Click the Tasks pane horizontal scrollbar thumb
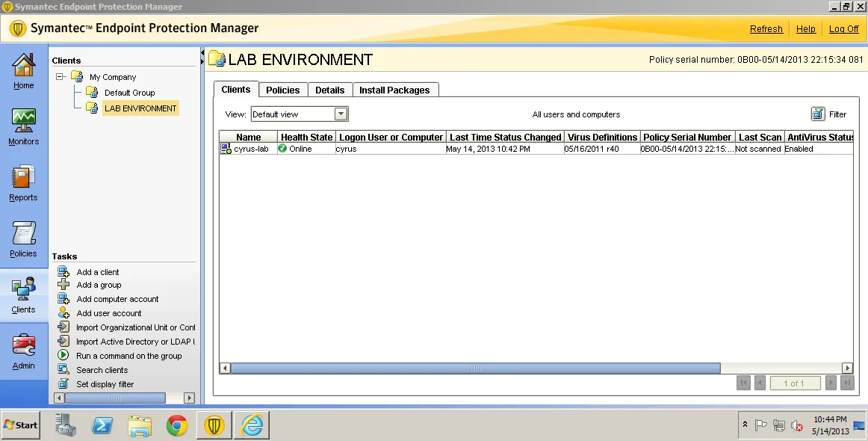 click(115, 398)
